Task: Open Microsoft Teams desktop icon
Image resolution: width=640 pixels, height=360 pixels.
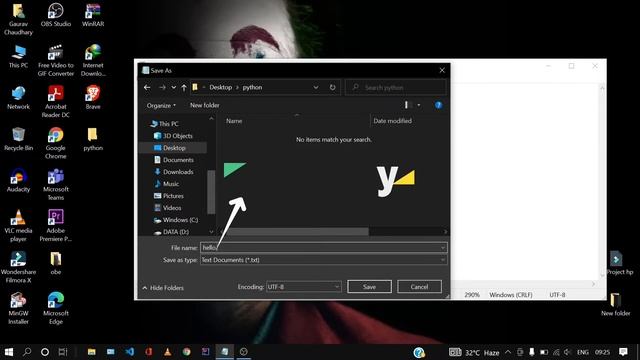Action: pyautogui.click(x=56, y=184)
